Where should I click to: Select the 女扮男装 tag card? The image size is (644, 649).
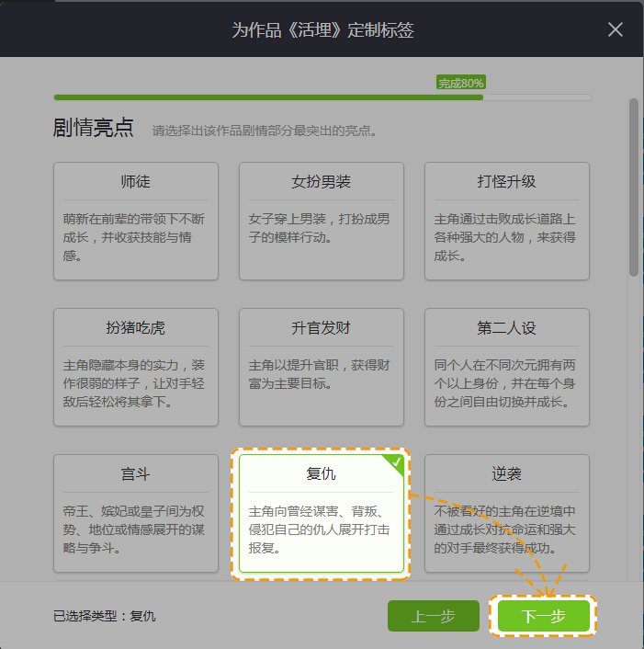coord(322,221)
